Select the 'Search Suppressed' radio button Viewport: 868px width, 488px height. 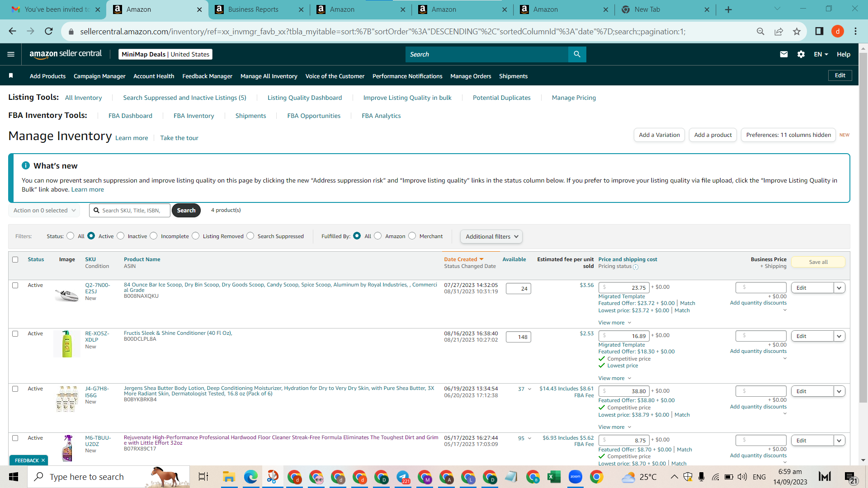[250, 236]
